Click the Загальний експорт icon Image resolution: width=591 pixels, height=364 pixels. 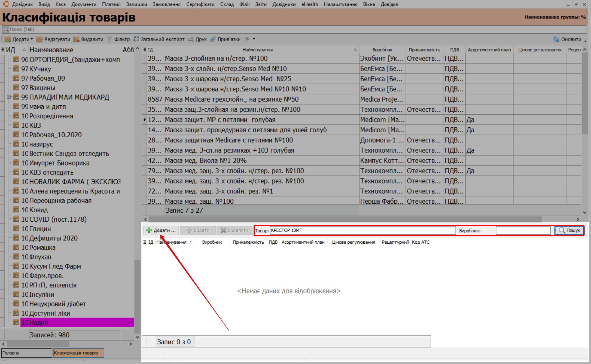[136, 39]
